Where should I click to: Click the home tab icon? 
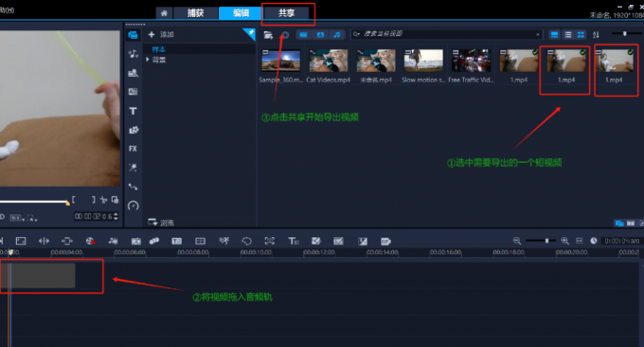(164, 13)
